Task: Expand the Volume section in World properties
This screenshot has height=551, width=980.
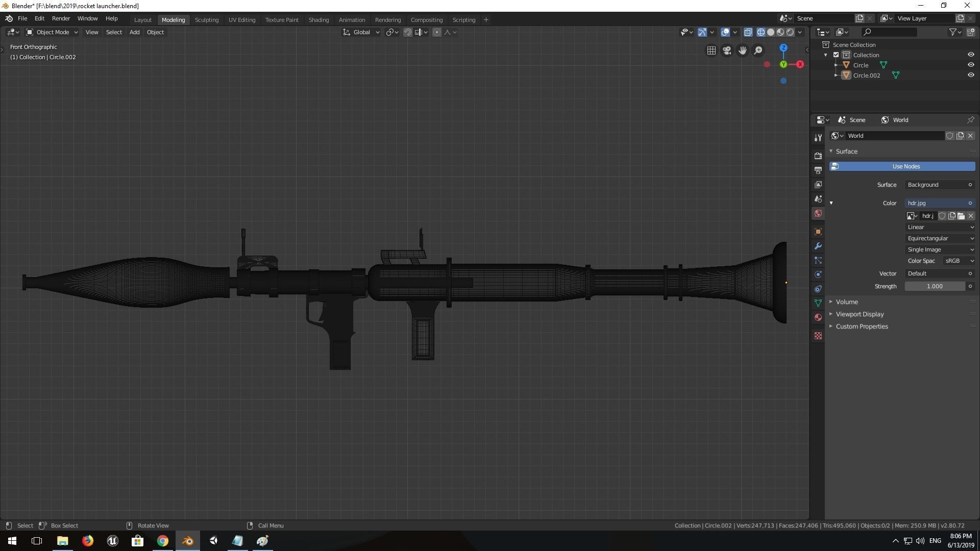Action: point(847,302)
